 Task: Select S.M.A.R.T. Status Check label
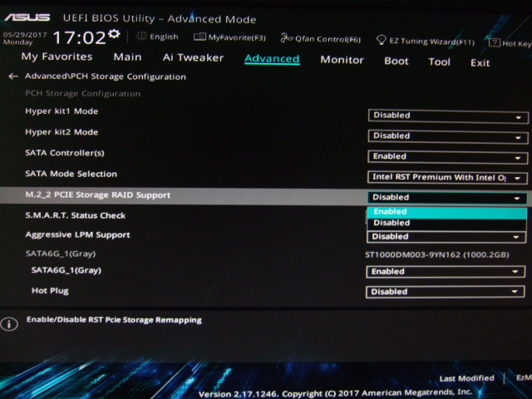tap(76, 215)
